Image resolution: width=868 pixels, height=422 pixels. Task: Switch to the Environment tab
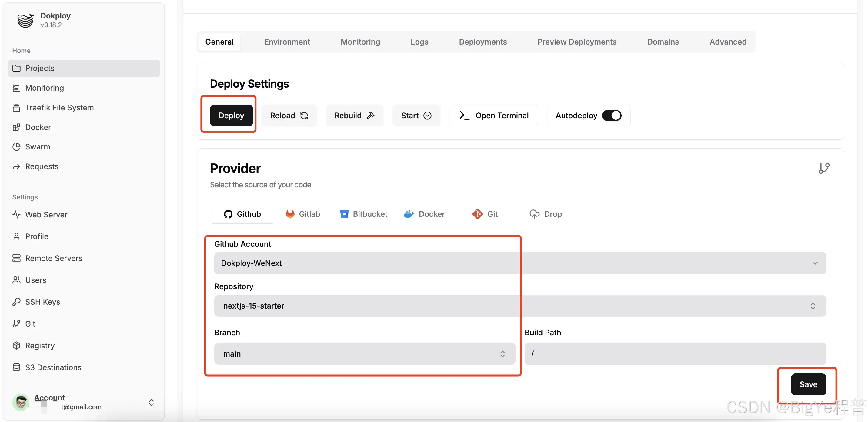287,42
